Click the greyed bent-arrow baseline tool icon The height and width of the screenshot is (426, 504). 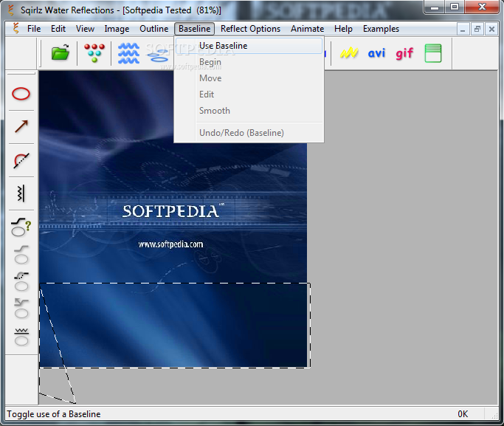[x=21, y=309]
